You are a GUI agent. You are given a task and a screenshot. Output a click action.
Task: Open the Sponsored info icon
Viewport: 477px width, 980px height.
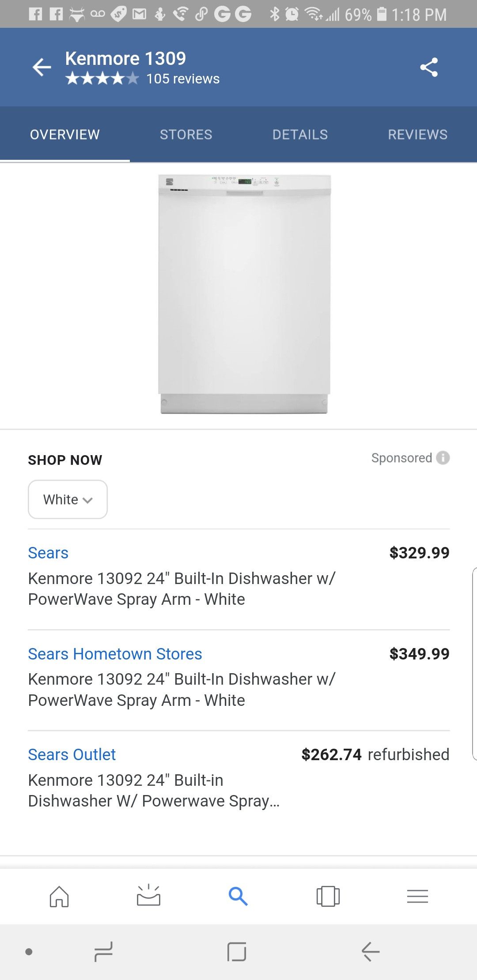(x=443, y=458)
